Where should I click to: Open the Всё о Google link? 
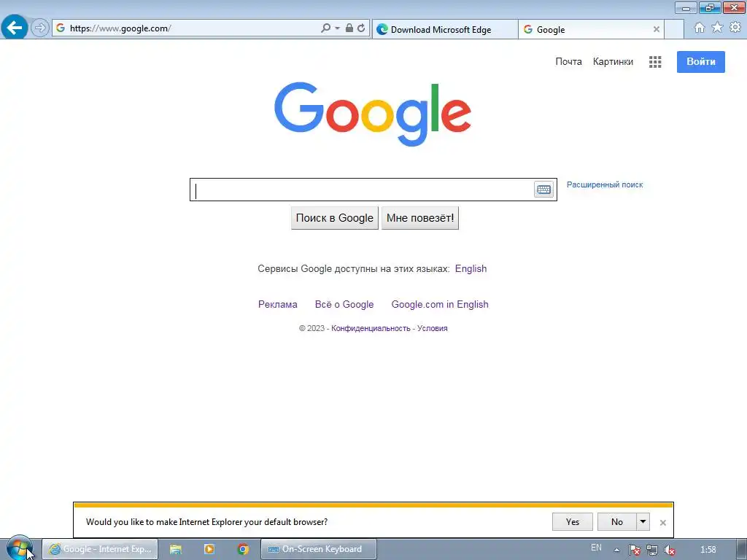[344, 304]
